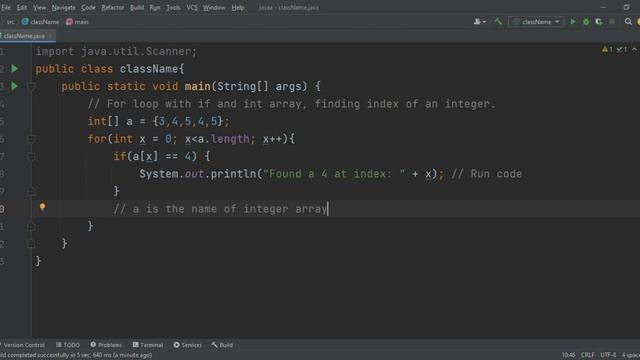The image size is (640, 360).
Task: Close the className.java editor tab
Action: click(x=51, y=36)
